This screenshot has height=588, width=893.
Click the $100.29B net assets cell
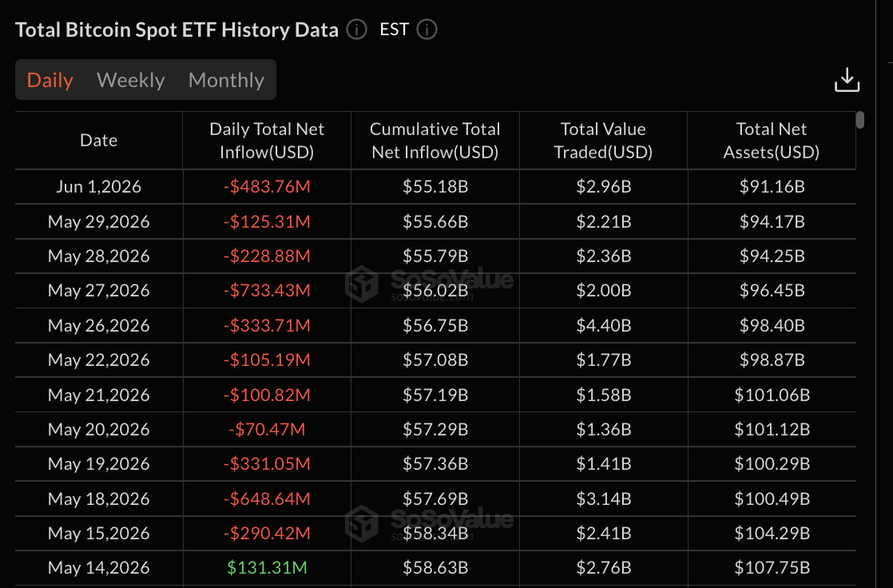tap(772, 464)
